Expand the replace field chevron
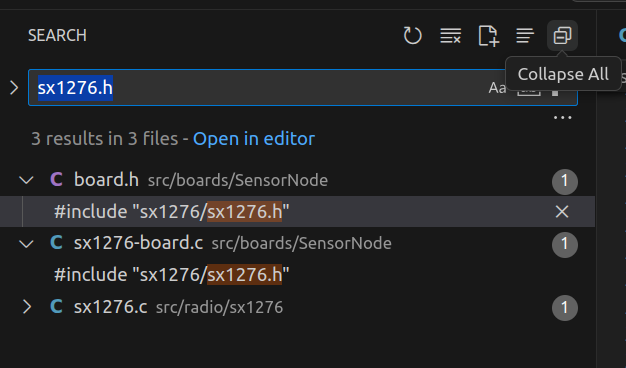The width and height of the screenshot is (626, 368). [14, 88]
